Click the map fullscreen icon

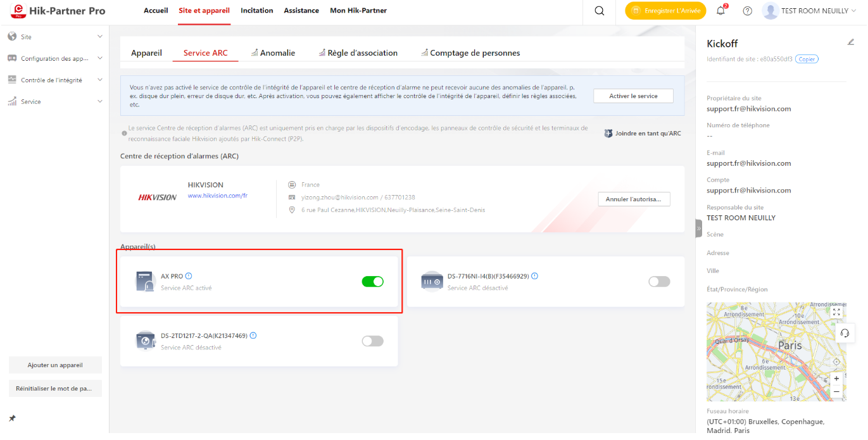pyautogui.click(x=836, y=312)
